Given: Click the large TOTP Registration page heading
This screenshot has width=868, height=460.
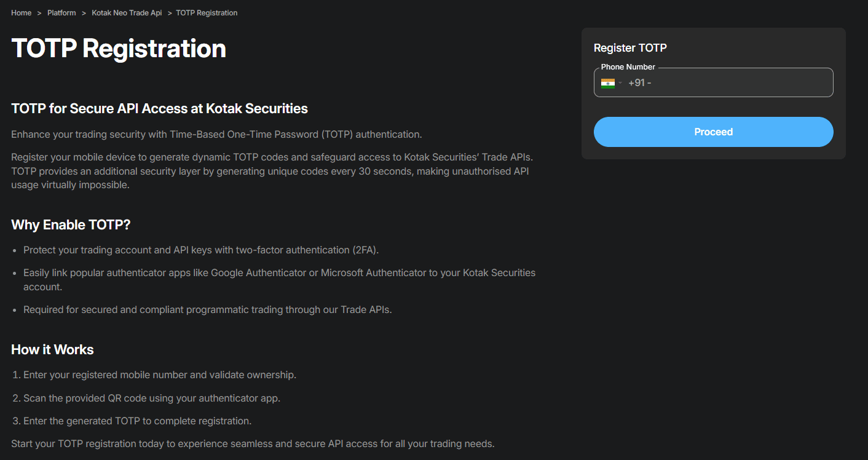Looking at the screenshot, I should pos(119,49).
